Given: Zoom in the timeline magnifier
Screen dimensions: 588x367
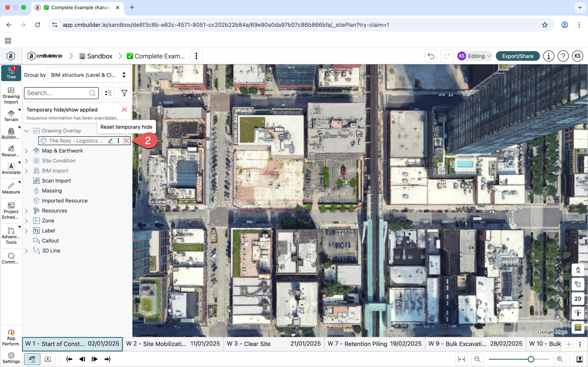Looking at the screenshot, I should [x=560, y=359].
